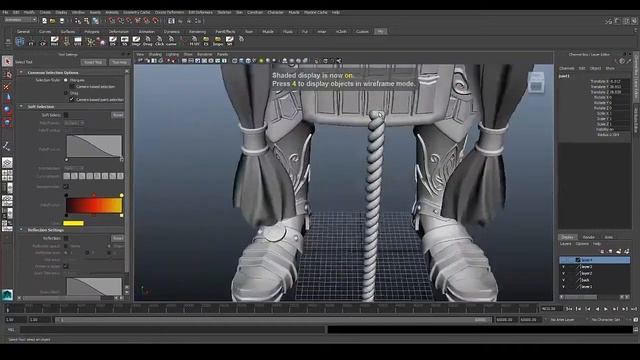This screenshot has width=640, height=360.
Task: Collapse the Soft Selection section
Action: coord(21,107)
